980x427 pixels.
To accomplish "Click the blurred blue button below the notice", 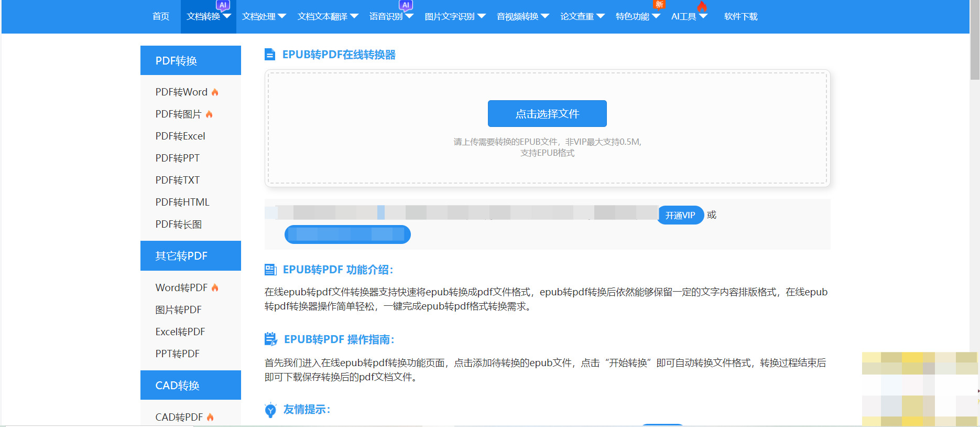I will (x=347, y=234).
